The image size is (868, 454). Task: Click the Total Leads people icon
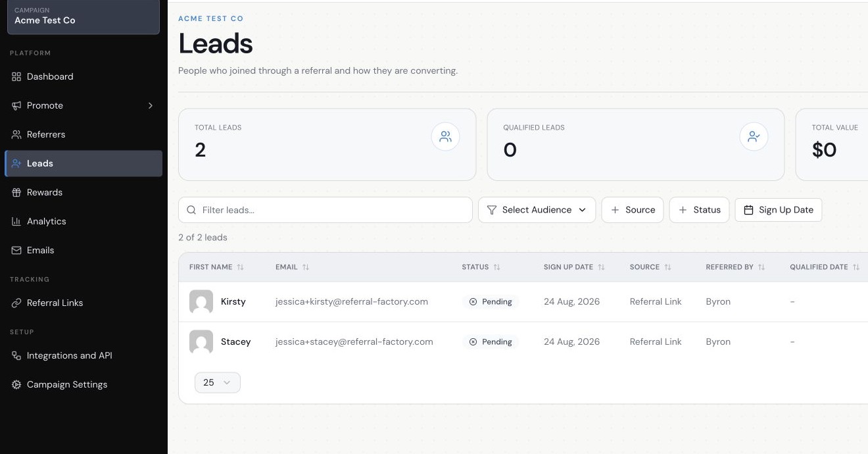tap(445, 137)
